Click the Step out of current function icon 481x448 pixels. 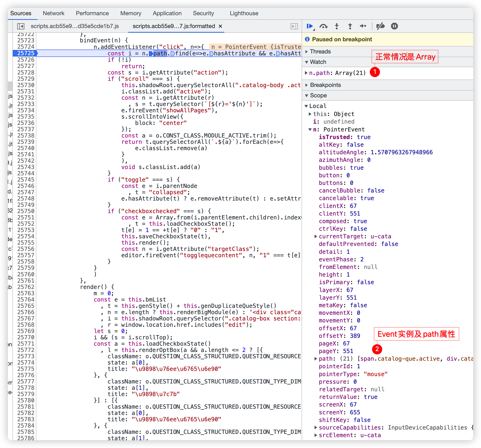click(350, 26)
